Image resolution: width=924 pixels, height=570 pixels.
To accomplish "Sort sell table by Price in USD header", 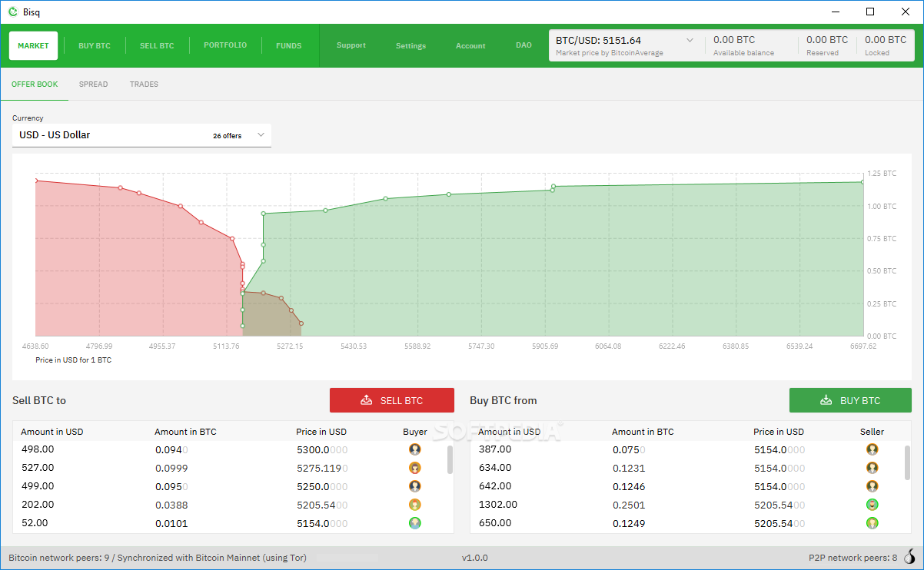I will [321, 432].
